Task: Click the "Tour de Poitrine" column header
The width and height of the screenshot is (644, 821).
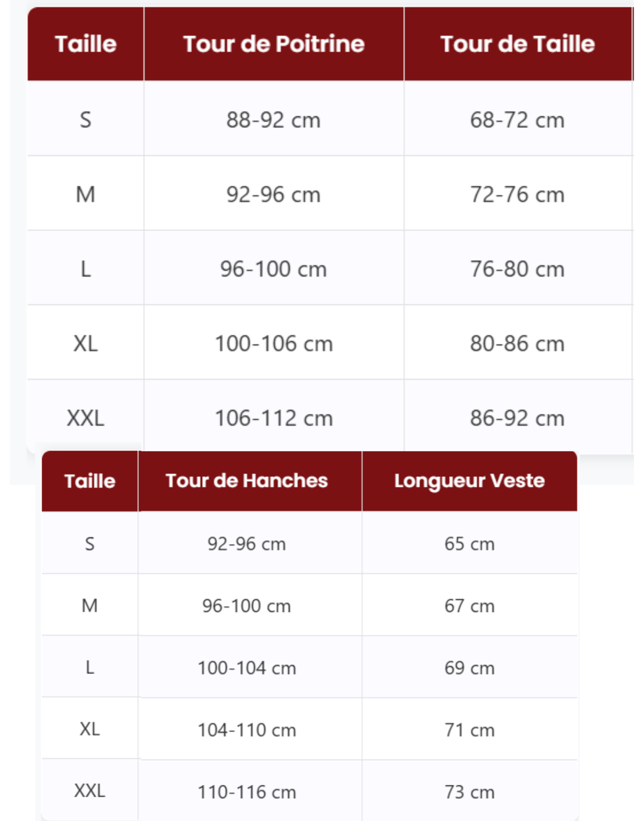Action: (273, 44)
